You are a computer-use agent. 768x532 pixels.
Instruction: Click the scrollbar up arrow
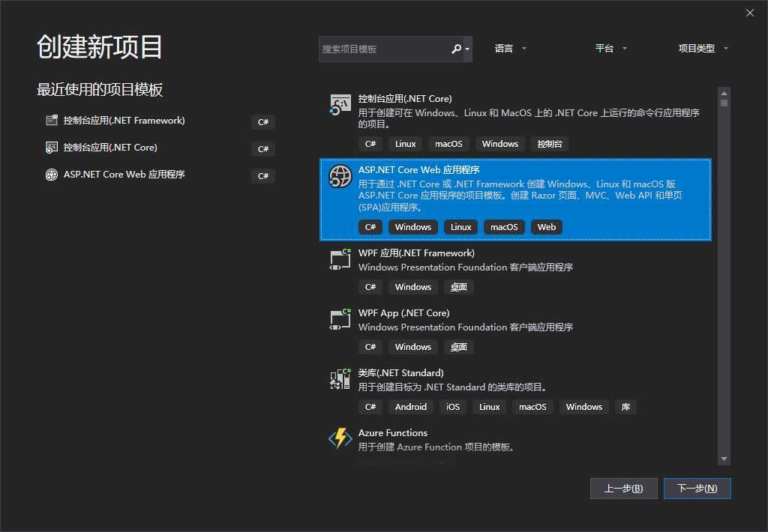click(724, 93)
